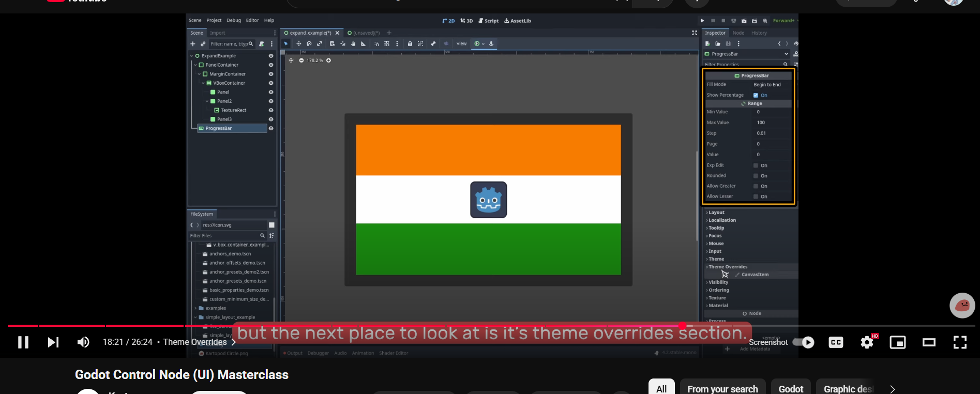Image resolution: width=980 pixels, height=394 pixels.
Task: Open the Debug menu in Godot
Action: [234, 21]
